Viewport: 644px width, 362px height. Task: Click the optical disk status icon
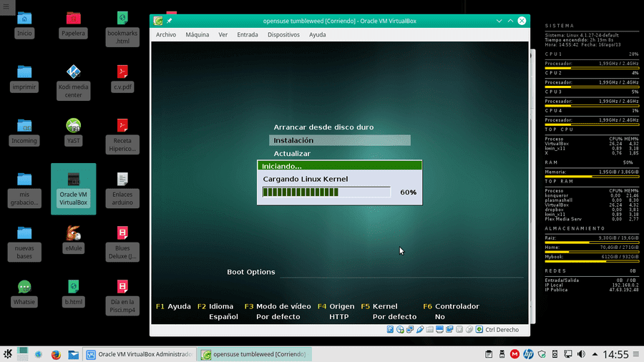pos(400,330)
